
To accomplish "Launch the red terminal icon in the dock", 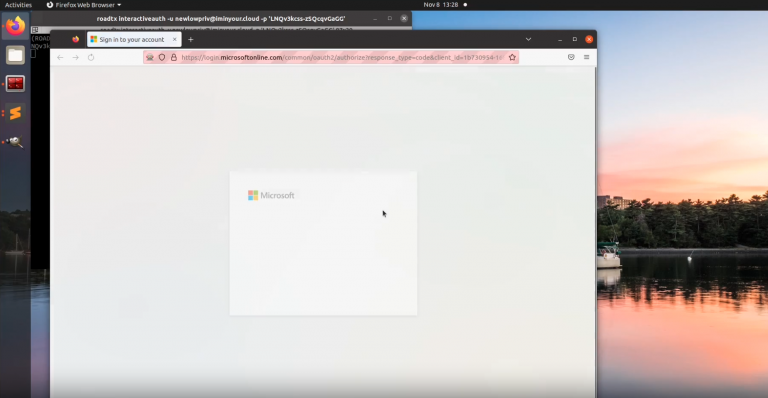I will [15, 83].
